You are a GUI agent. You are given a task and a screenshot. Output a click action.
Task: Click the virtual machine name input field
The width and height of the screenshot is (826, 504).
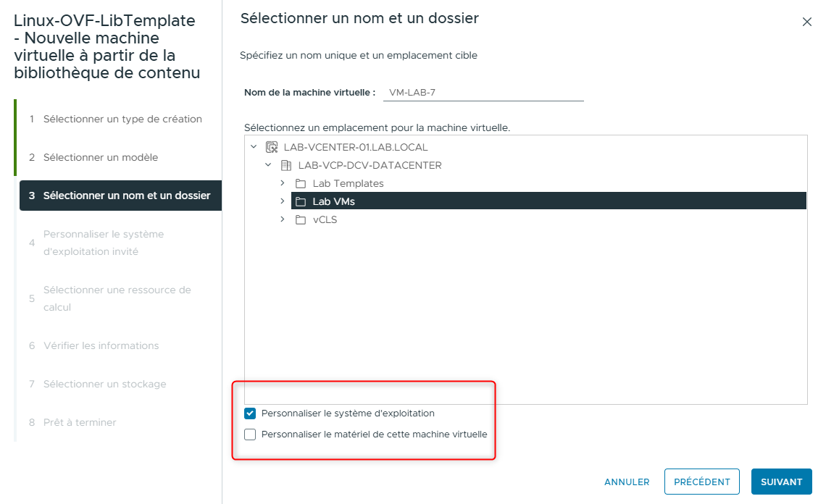(483, 93)
